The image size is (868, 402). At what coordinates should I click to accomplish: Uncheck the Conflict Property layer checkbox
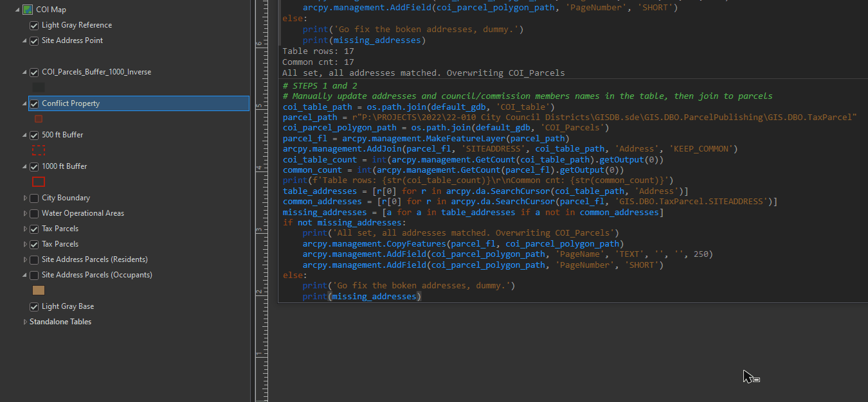coord(34,104)
